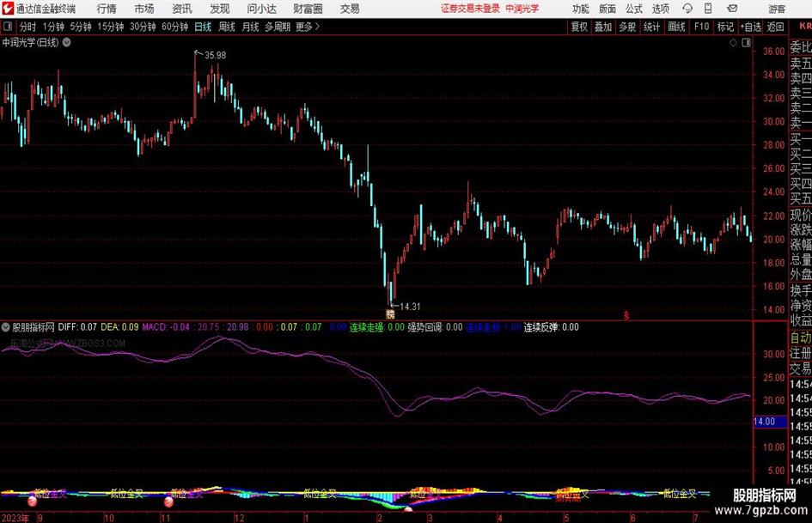Open the 版面 layout menu
The width and height of the screenshot is (812, 523).
point(607,9)
